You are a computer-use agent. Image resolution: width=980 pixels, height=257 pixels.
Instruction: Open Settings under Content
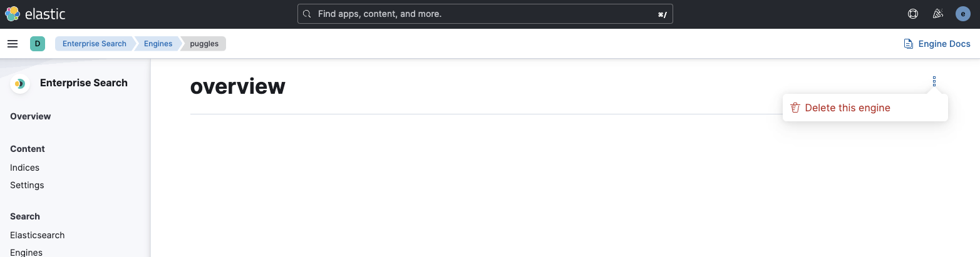27,185
